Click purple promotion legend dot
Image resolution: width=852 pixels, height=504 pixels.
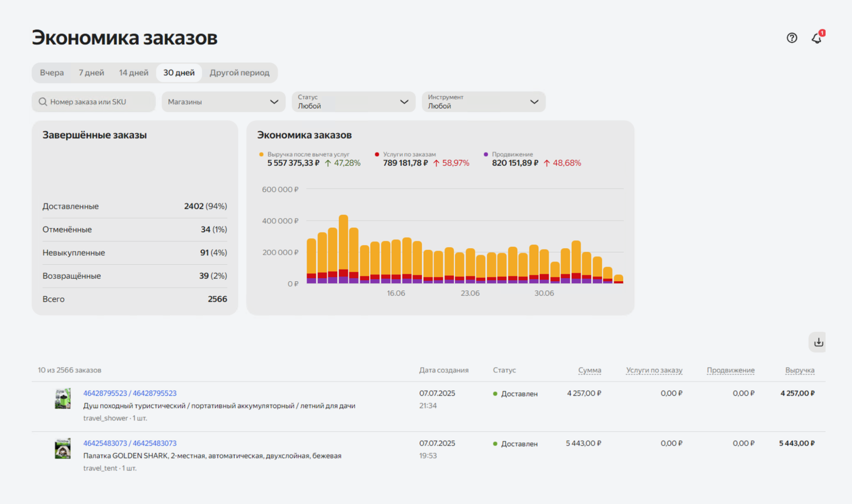486,155
